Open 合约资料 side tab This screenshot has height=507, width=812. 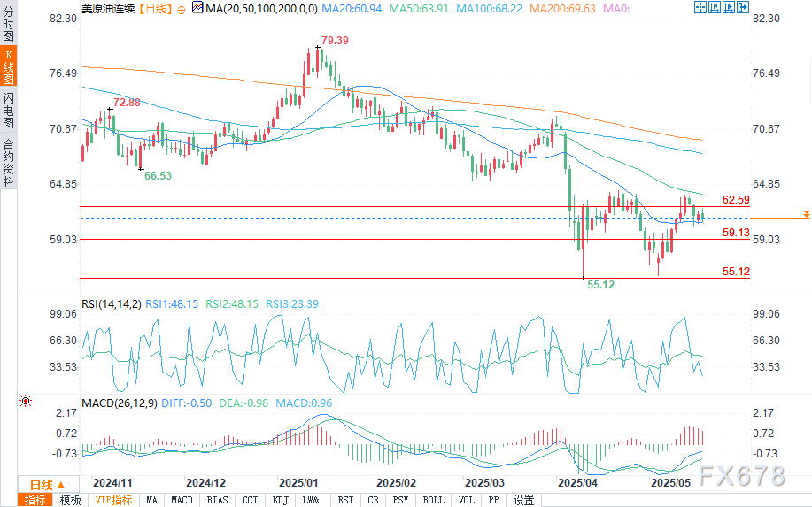tap(8, 162)
